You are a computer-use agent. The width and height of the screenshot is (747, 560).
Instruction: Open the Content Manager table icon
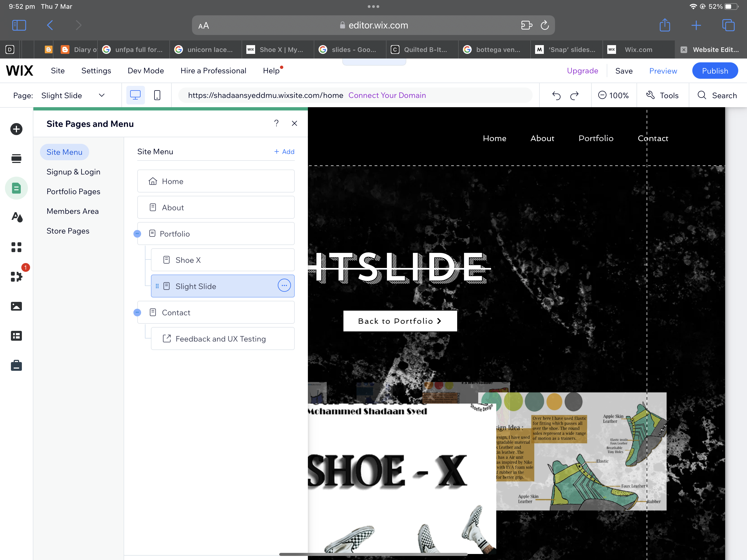point(16,336)
